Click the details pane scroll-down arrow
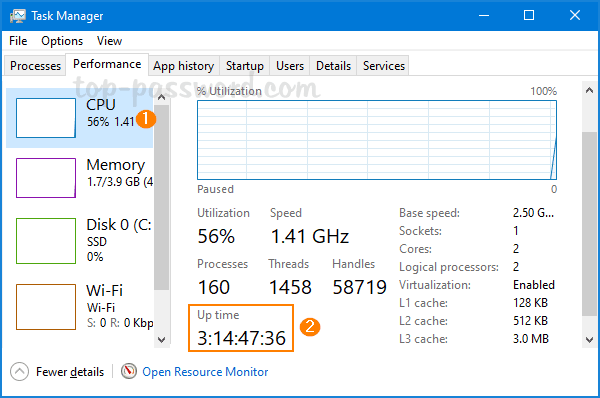This screenshot has width=600, height=398. (589, 339)
